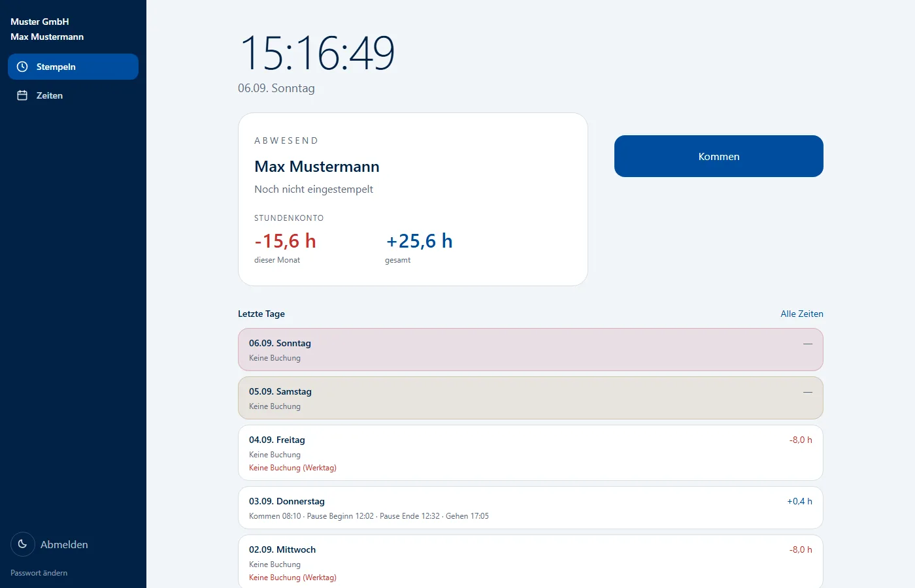Image resolution: width=915 pixels, height=588 pixels.
Task: Click the Muster GmbH company name
Action: click(x=40, y=22)
